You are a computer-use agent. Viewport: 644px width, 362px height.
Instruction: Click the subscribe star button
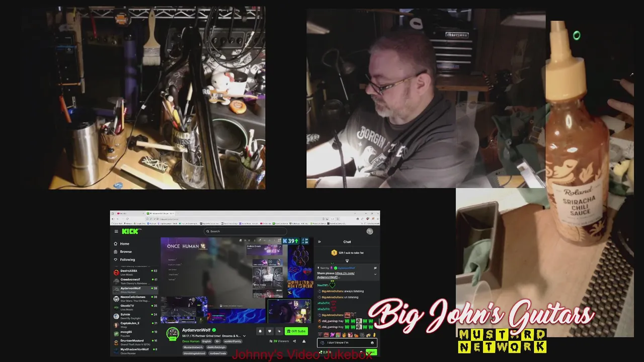tap(279, 331)
